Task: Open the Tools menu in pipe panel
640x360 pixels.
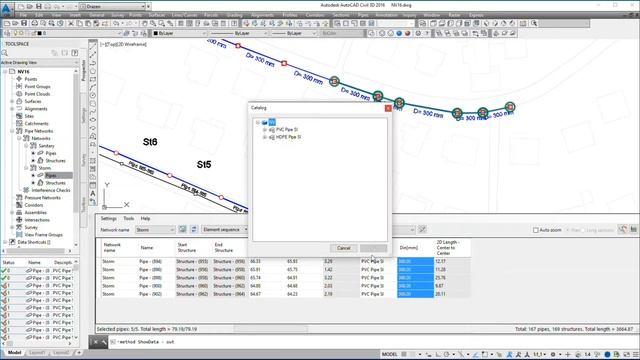Action: (129, 219)
